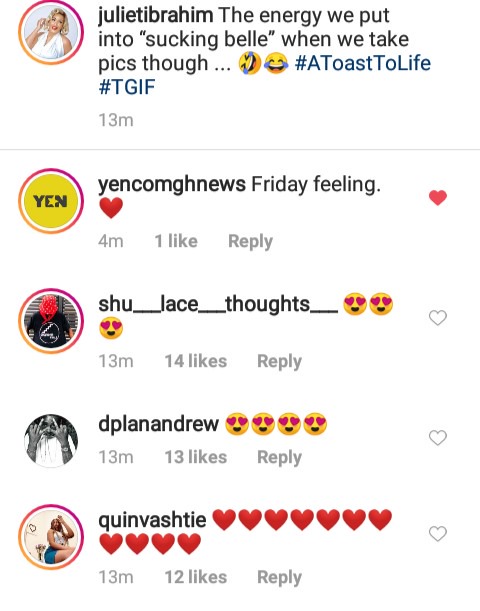Open the #AToastToLife hashtag

(363, 63)
